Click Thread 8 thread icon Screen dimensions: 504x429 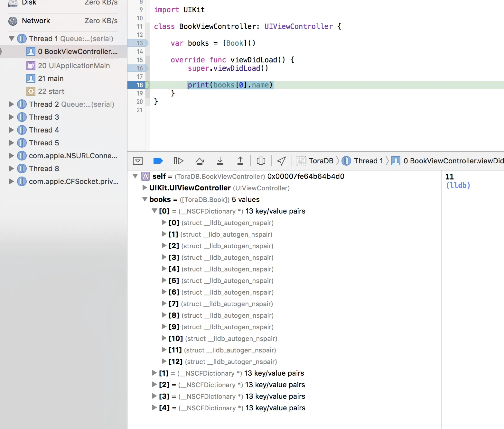pos(22,169)
